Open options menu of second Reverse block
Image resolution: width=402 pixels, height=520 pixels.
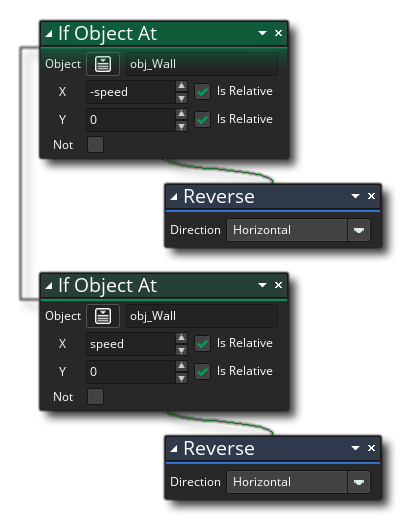(x=355, y=448)
